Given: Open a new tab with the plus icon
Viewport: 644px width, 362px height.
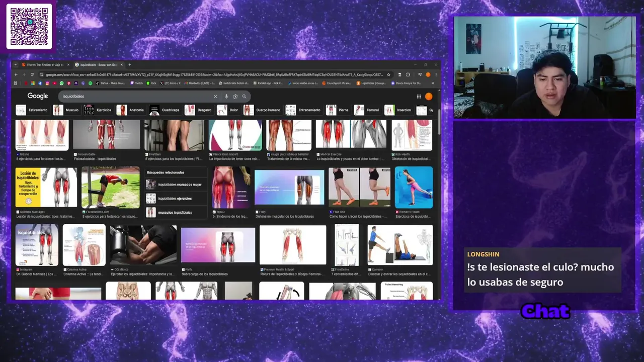Looking at the screenshot, I should 129,64.
